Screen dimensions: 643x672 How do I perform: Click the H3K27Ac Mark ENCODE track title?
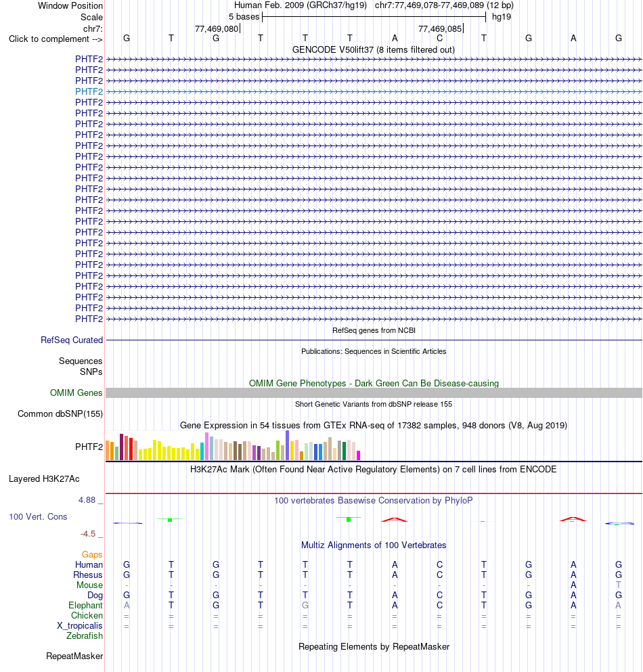(x=374, y=469)
